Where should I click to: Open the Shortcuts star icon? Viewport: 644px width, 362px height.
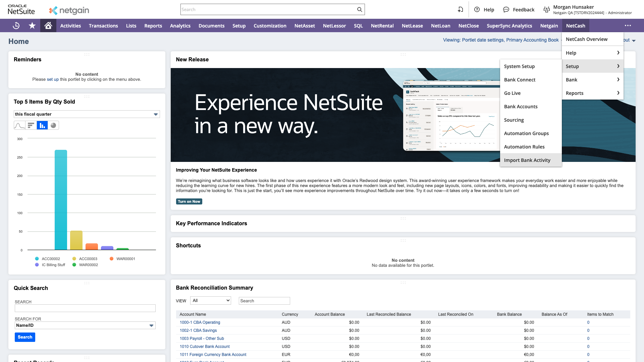(32, 26)
